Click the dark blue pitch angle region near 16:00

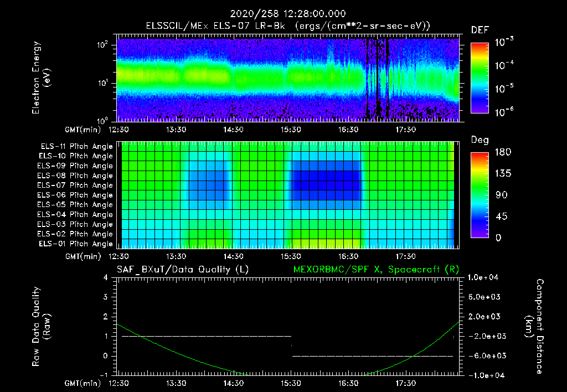coord(326,180)
